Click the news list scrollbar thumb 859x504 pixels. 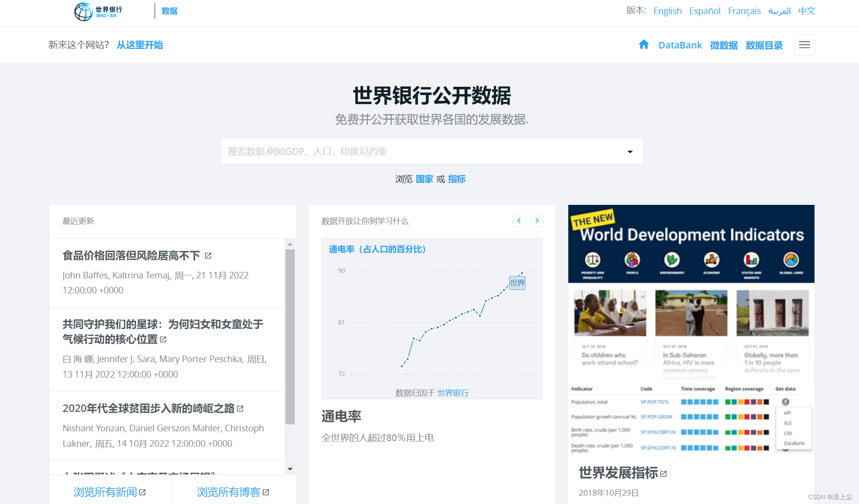pyautogui.click(x=290, y=337)
